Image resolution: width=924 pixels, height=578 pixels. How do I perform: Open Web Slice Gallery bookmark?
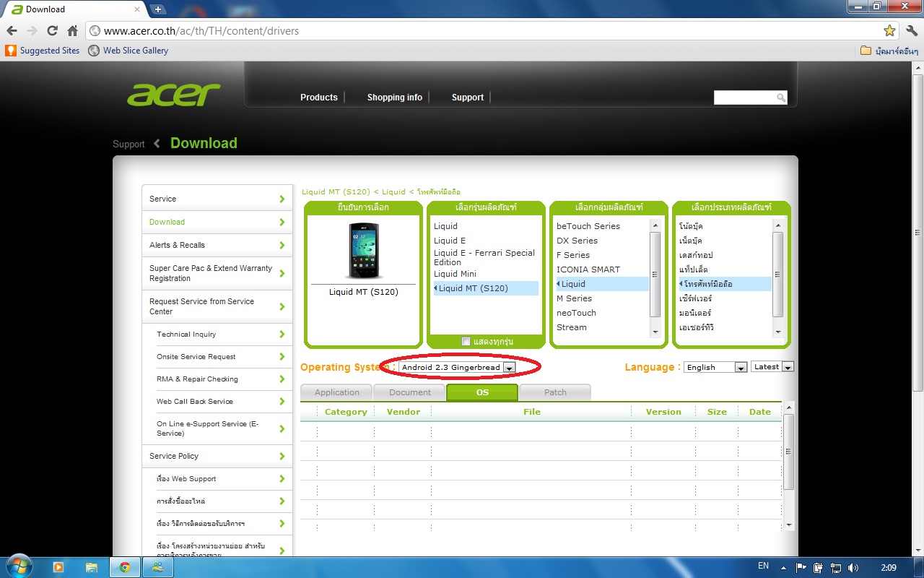[x=128, y=51]
